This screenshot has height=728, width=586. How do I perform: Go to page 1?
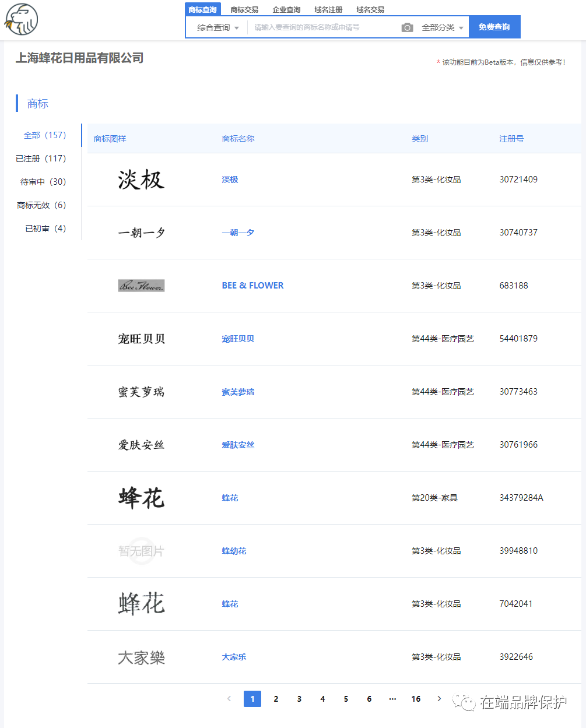pyautogui.click(x=252, y=698)
